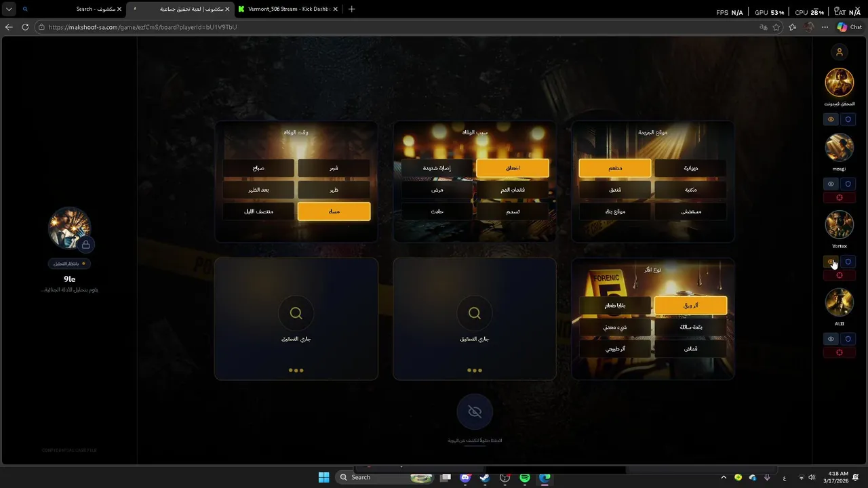This screenshot has width=868, height=488.
Task: Select بعد الظهر time option
Action: pos(258,190)
